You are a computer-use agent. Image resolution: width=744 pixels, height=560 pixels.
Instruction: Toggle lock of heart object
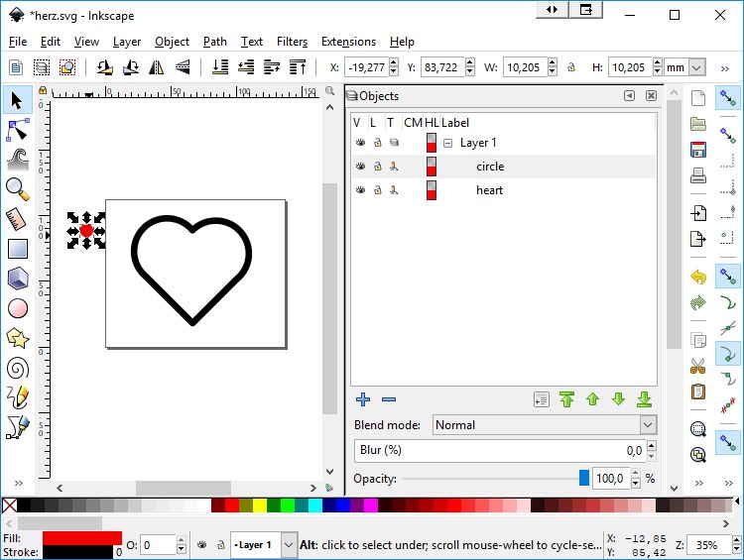coord(378,189)
